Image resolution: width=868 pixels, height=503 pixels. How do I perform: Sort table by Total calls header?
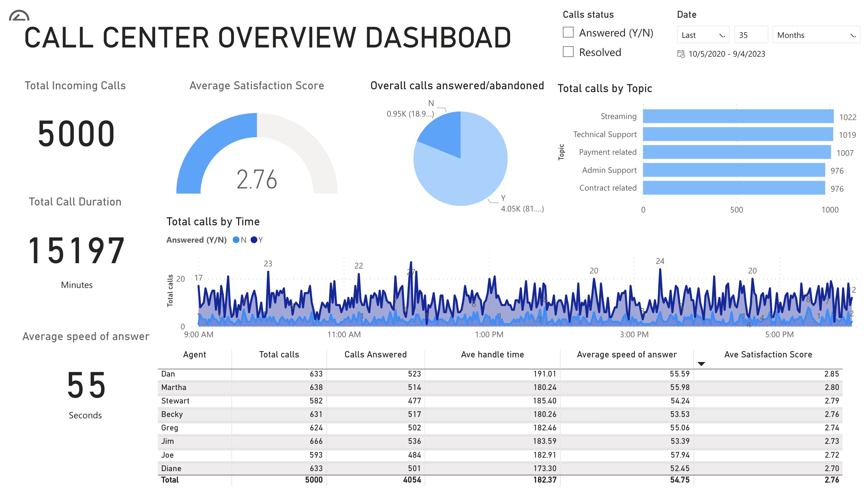pyautogui.click(x=279, y=355)
